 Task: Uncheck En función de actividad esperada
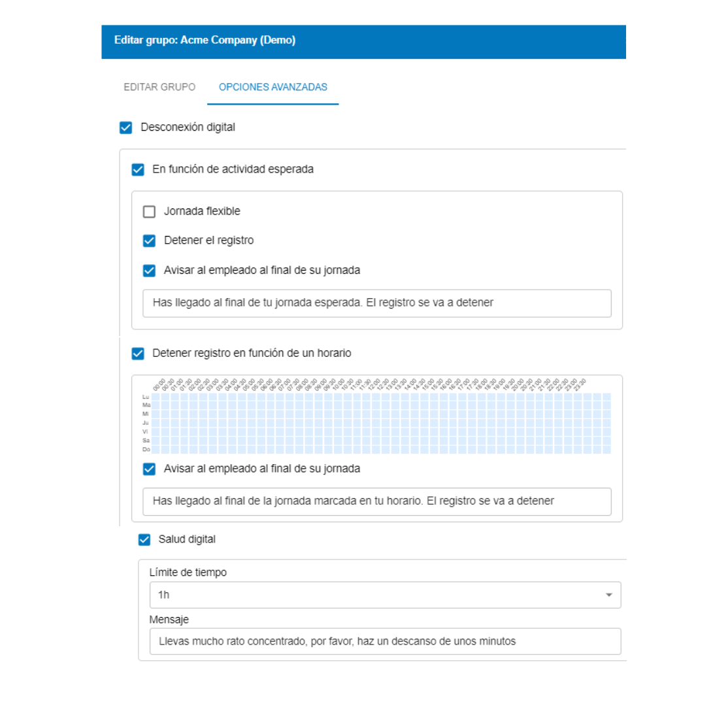pos(138,169)
